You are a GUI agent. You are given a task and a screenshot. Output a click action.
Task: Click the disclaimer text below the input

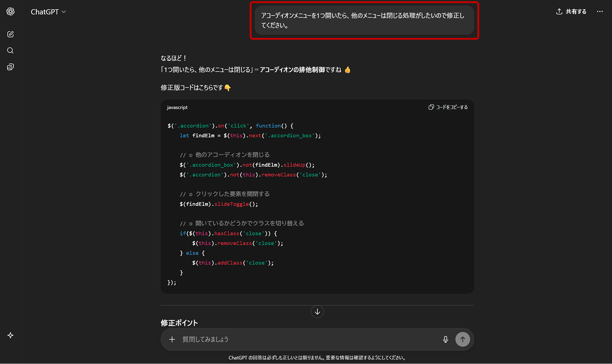[317, 357]
